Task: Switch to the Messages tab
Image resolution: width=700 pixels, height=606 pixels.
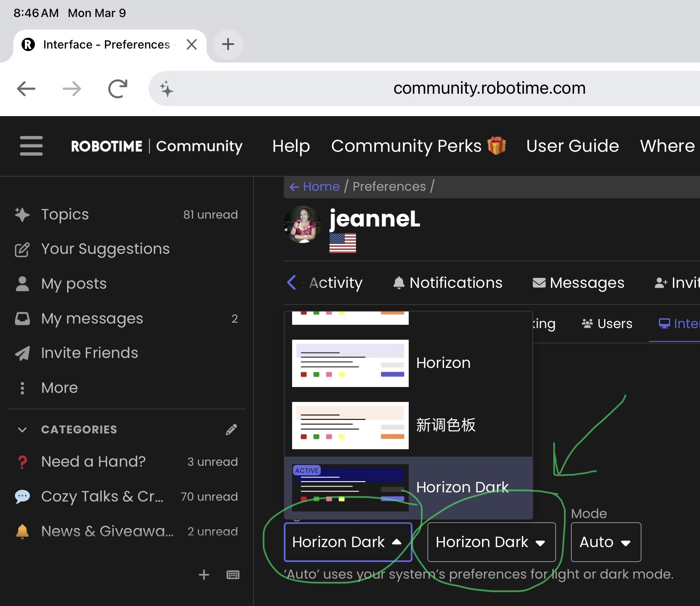Action: 578,283
